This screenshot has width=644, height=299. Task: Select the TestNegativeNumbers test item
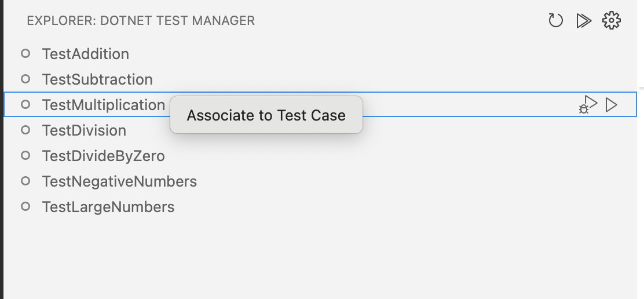(119, 181)
